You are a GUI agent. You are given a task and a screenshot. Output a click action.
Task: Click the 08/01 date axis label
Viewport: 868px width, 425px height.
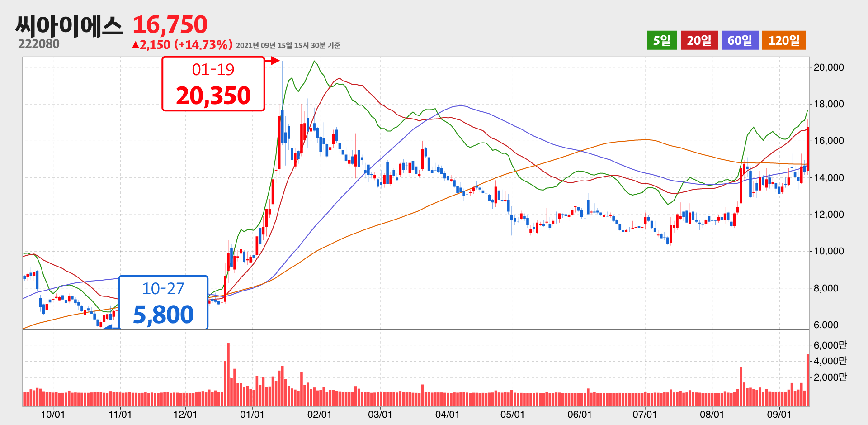(x=712, y=415)
